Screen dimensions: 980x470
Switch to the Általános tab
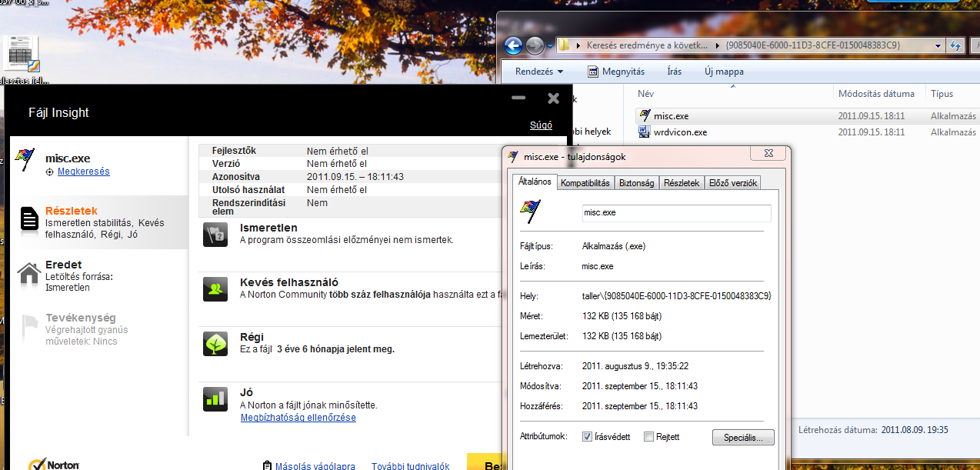click(x=535, y=182)
